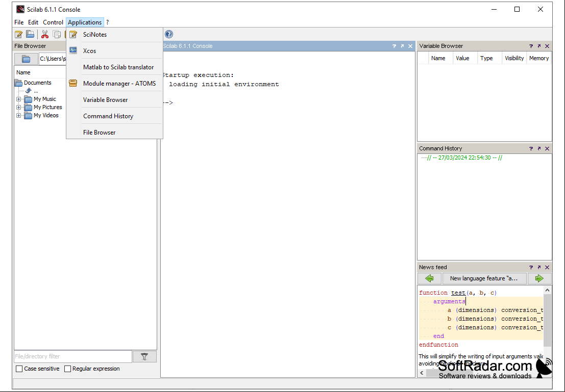Launch SciNotes from the toolbar icon
Screen dimensions: 565x392
click(x=19, y=34)
